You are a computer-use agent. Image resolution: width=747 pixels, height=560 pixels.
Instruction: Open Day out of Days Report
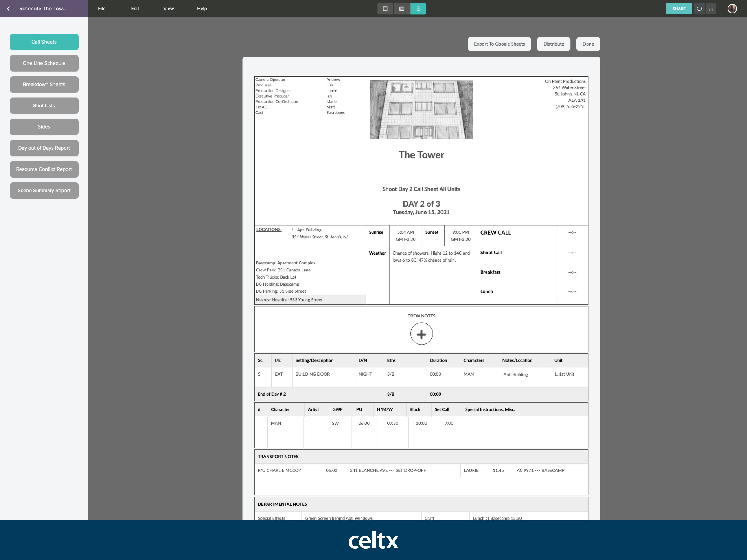[44, 148]
